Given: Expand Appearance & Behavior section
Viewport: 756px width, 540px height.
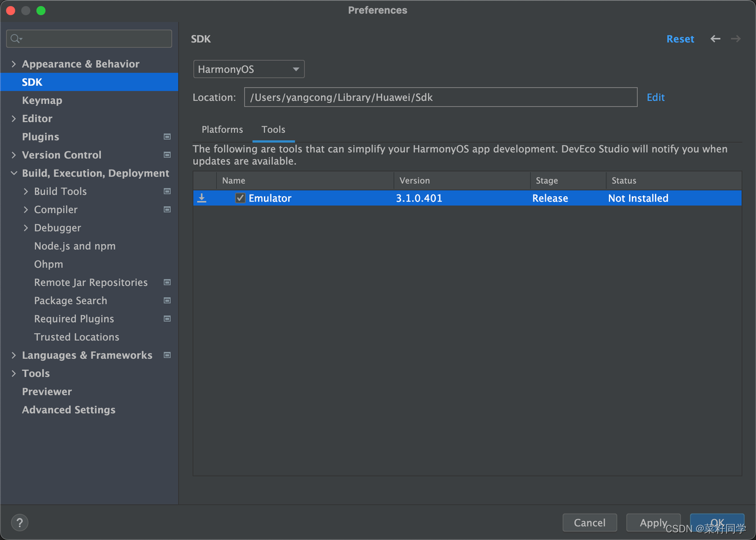Looking at the screenshot, I should tap(14, 64).
